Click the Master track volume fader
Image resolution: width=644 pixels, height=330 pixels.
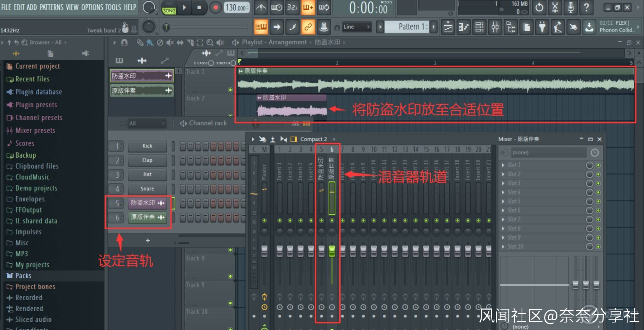(264, 251)
